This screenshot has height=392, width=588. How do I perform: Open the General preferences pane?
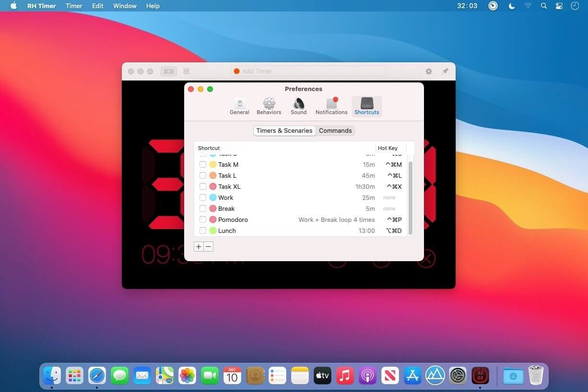click(x=239, y=106)
